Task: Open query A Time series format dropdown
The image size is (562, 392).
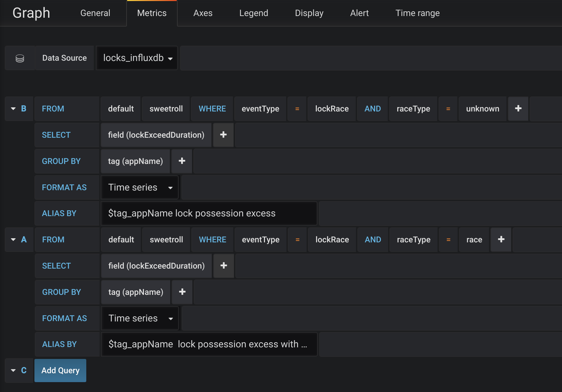Action: tap(140, 318)
